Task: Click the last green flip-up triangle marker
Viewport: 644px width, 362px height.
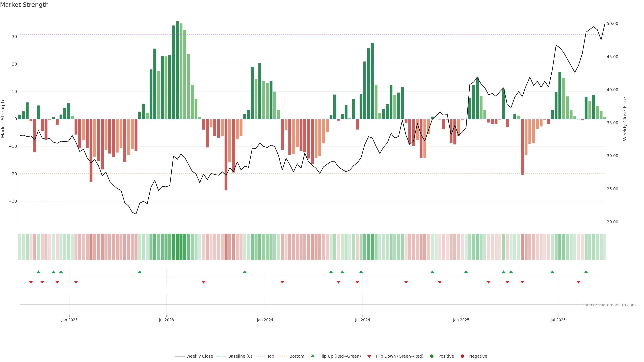Action: (586, 272)
